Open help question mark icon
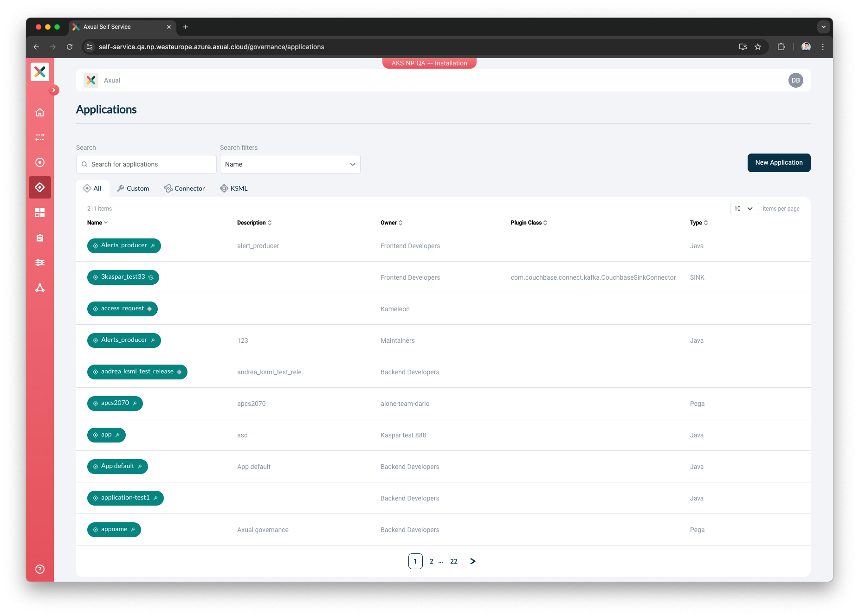Image resolution: width=859 pixels, height=616 pixels. point(40,569)
